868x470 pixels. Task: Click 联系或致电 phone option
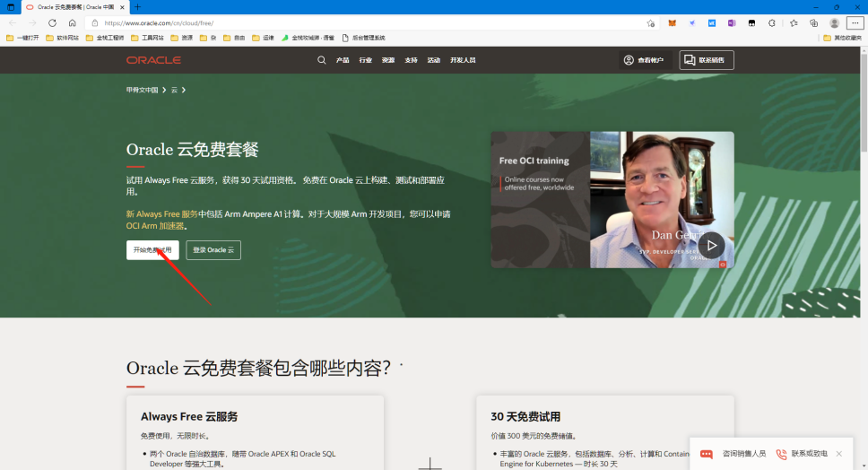tap(802, 453)
